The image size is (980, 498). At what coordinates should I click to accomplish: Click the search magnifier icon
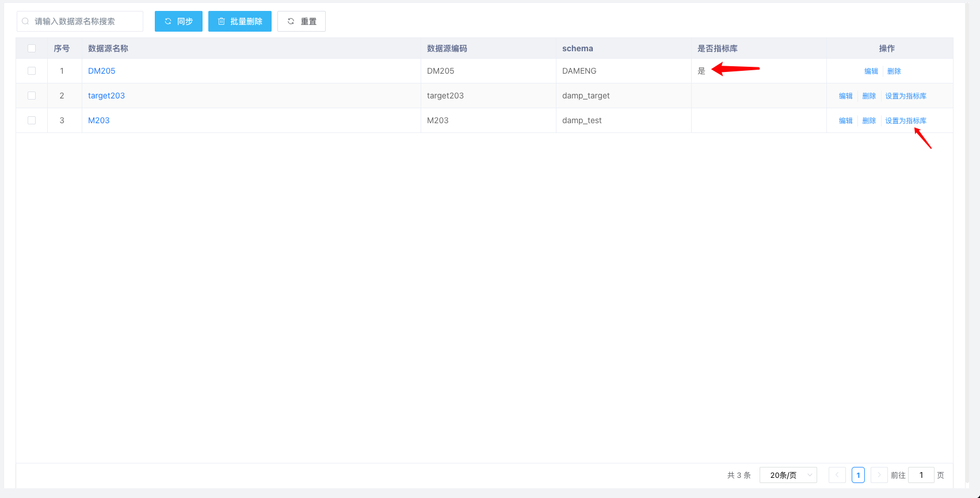point(25,21)
